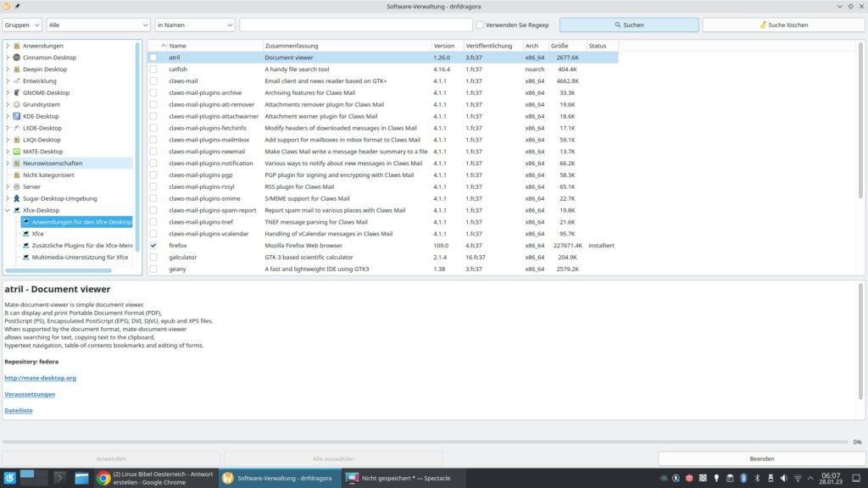868x488 pixels.
Task: Click the Suche löschen button
Action: click(x=783, y=25)
